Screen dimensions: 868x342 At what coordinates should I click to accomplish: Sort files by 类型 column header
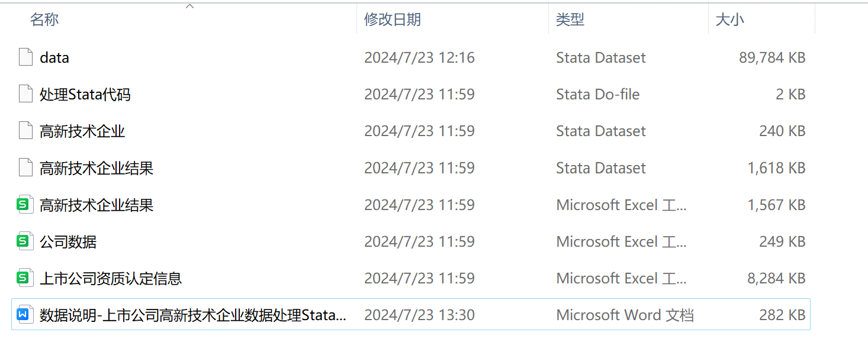570,20
